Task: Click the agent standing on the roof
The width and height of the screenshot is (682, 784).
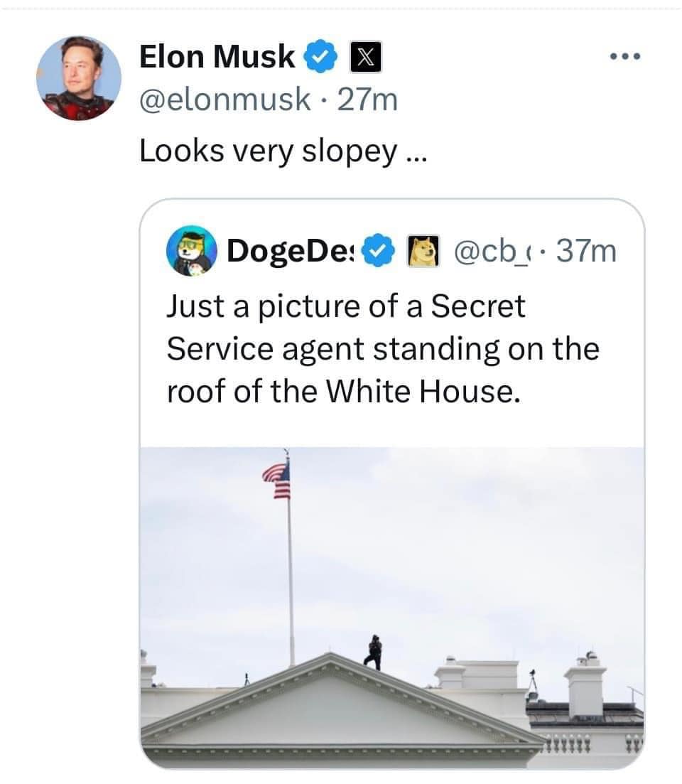Action: click(374, 653)
